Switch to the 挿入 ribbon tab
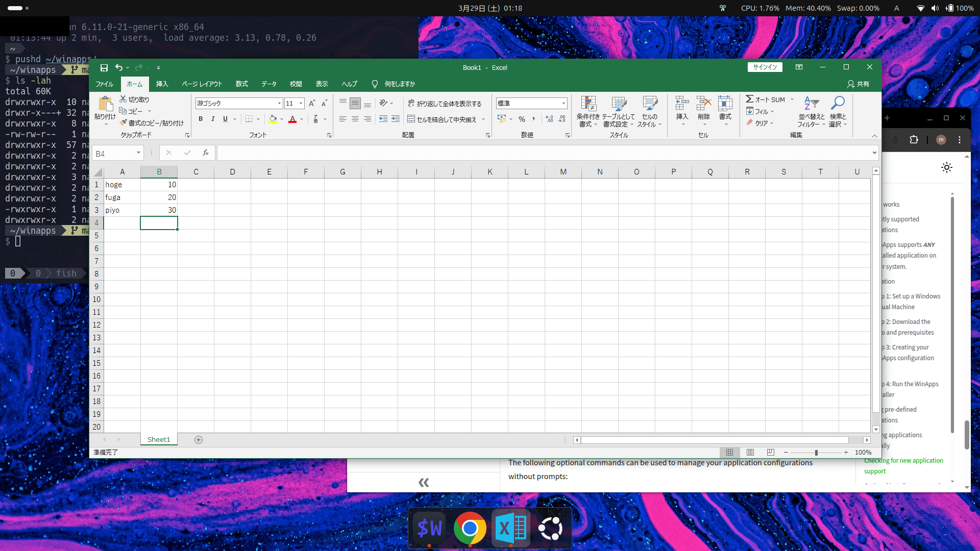 point(162,84)
